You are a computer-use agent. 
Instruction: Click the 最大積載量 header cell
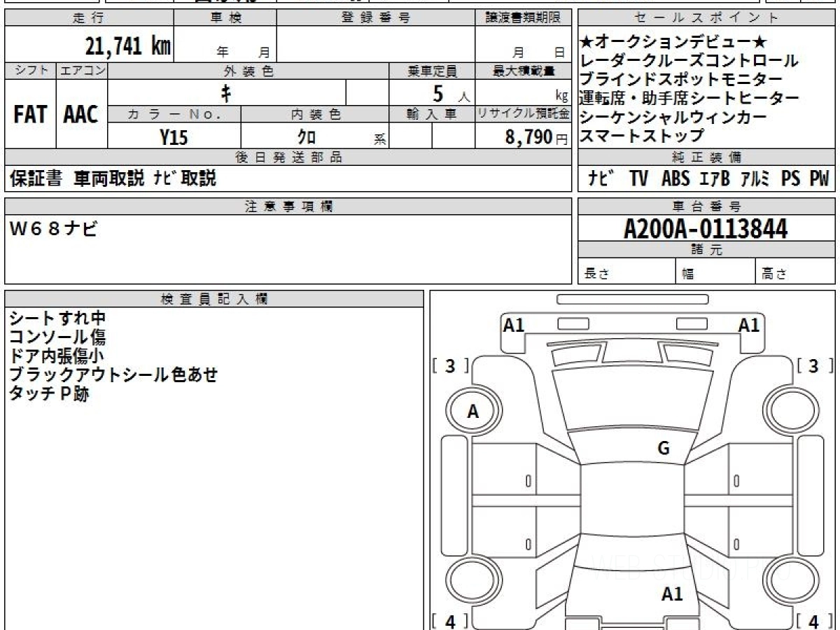524,71
